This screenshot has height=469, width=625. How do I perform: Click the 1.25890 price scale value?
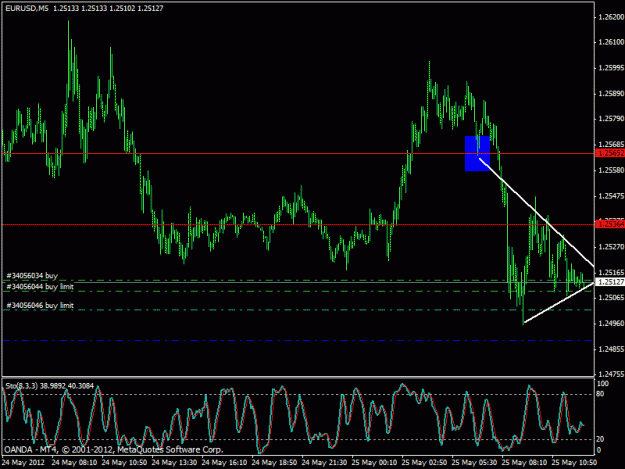(x=611, y=94)
